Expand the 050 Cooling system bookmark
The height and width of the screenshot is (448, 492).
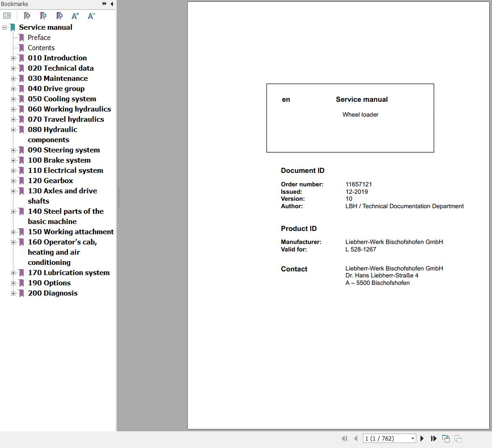(13, 99)
